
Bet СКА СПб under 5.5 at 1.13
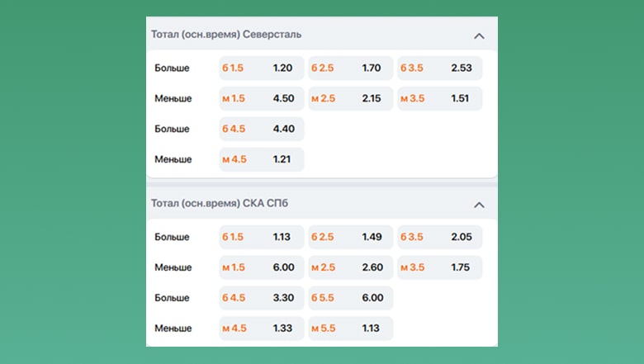click(x=351, y=329)
